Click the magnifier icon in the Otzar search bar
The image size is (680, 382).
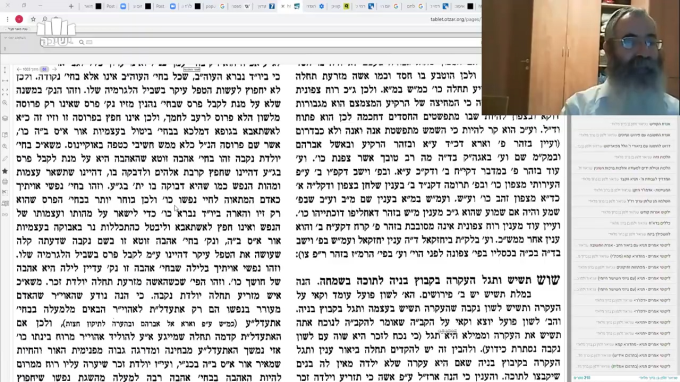coord(82,42)
